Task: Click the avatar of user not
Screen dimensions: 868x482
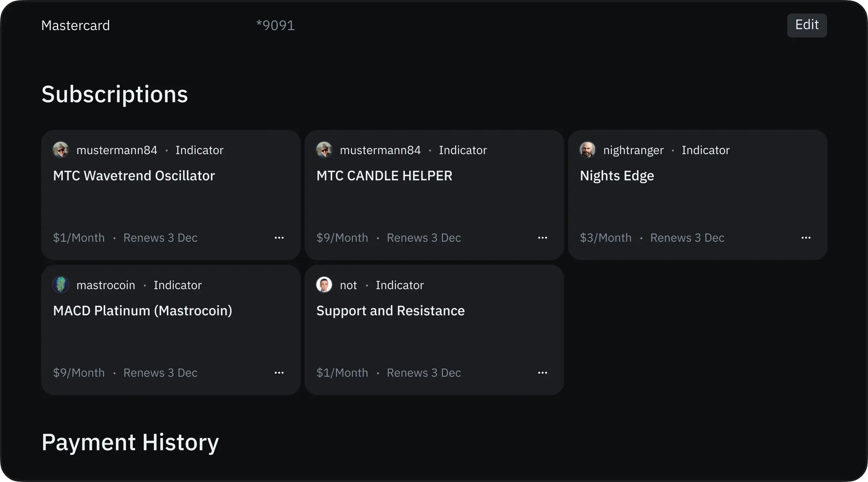Action: pyautogui.click(x=324, y=285)
